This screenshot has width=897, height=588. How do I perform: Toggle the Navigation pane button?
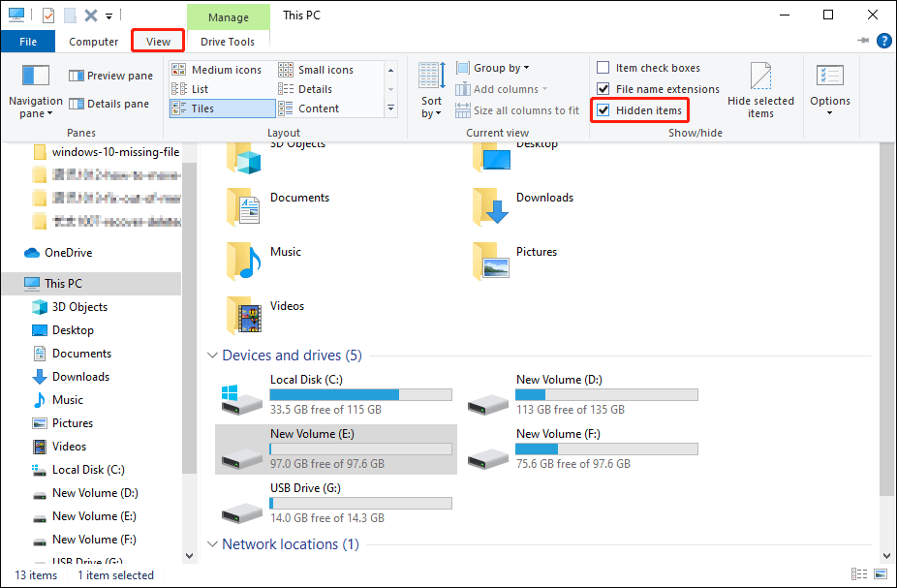[35, 93]
